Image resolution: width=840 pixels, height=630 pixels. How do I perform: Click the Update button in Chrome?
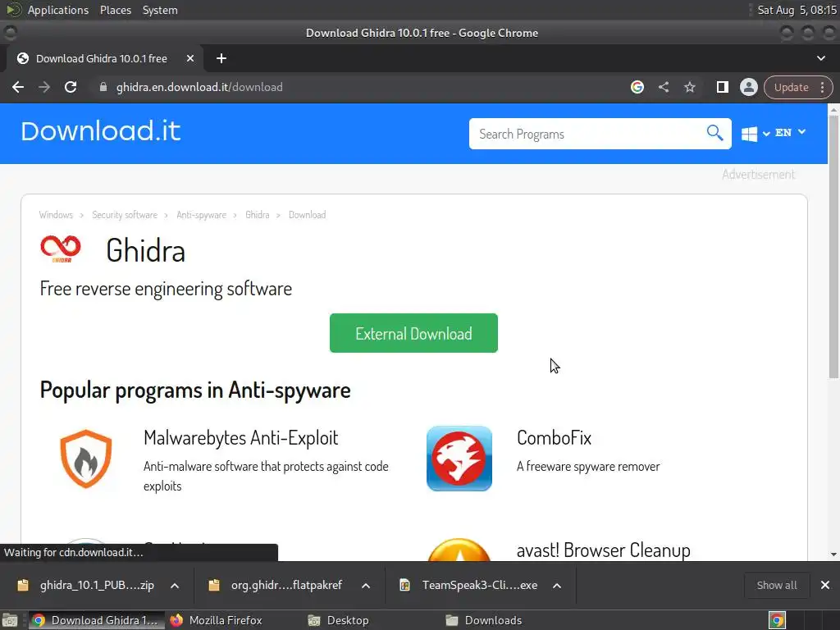point(791,87)
